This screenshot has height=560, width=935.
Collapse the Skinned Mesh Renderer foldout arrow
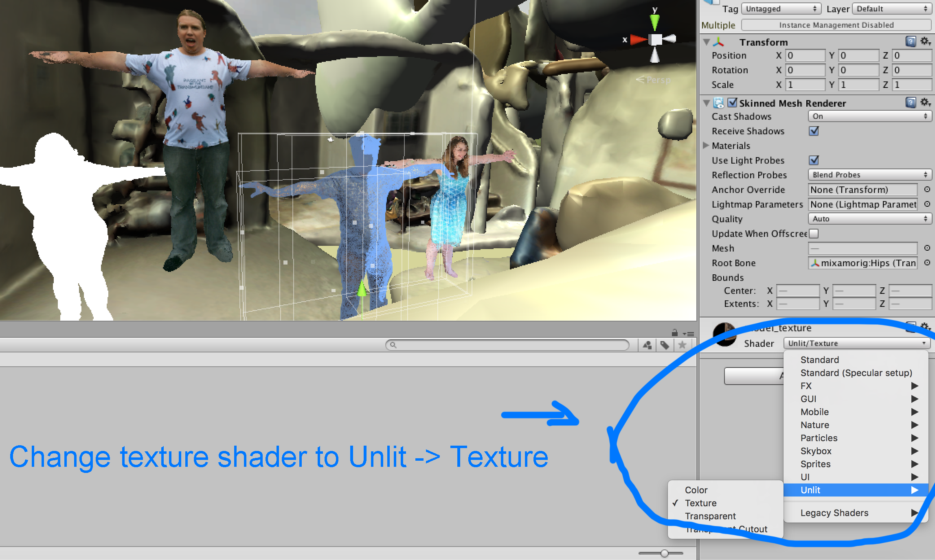coord(707,103)
